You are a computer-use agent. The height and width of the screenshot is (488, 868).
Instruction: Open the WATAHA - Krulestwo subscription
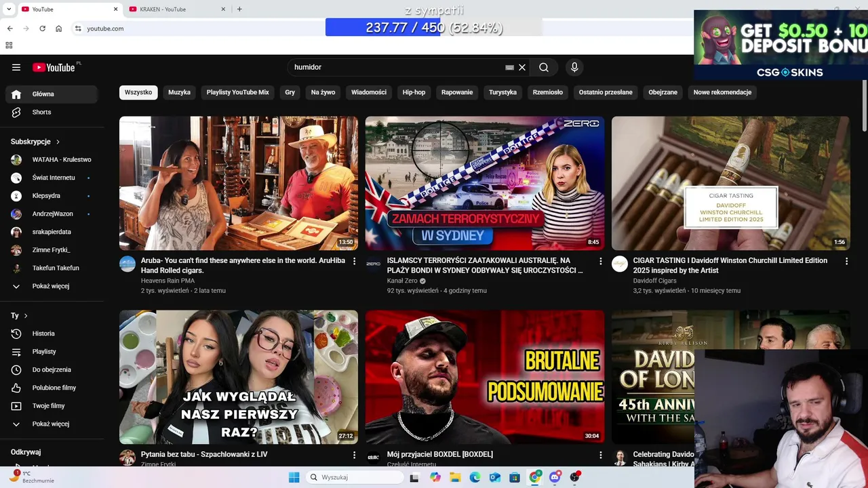click(x=53, y=160)
